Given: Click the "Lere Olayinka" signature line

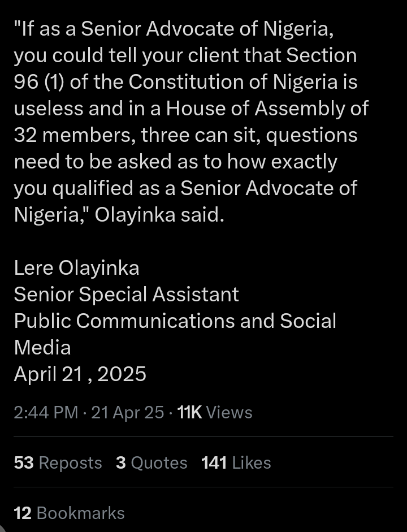Looking at the screenshot, I should coord(77,268).
